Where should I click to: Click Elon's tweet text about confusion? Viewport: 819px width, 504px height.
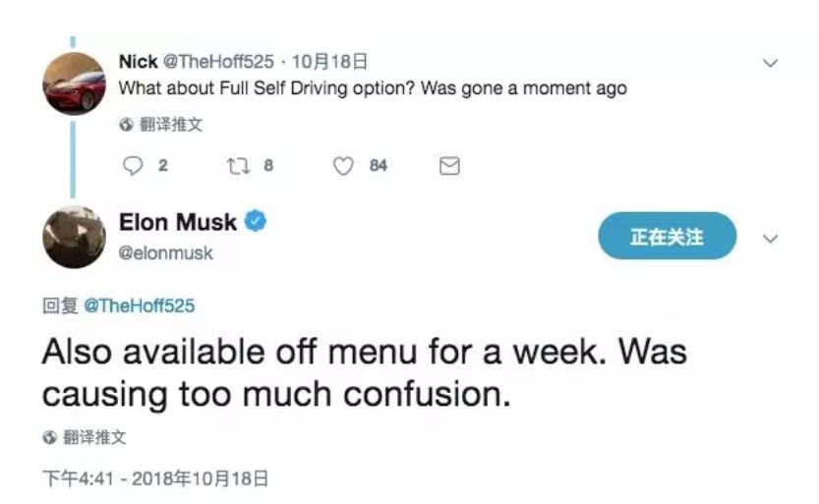point(364,372)
